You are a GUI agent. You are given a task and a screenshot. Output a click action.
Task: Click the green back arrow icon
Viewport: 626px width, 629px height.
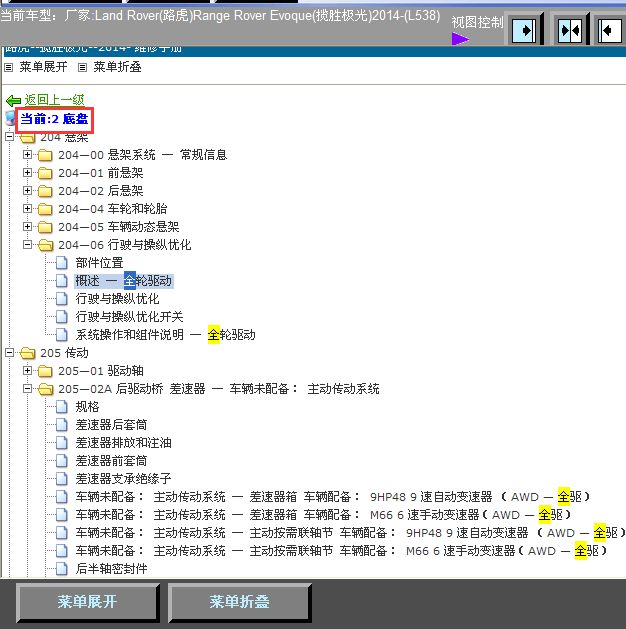pyautogui.click(x=14, y=100)
